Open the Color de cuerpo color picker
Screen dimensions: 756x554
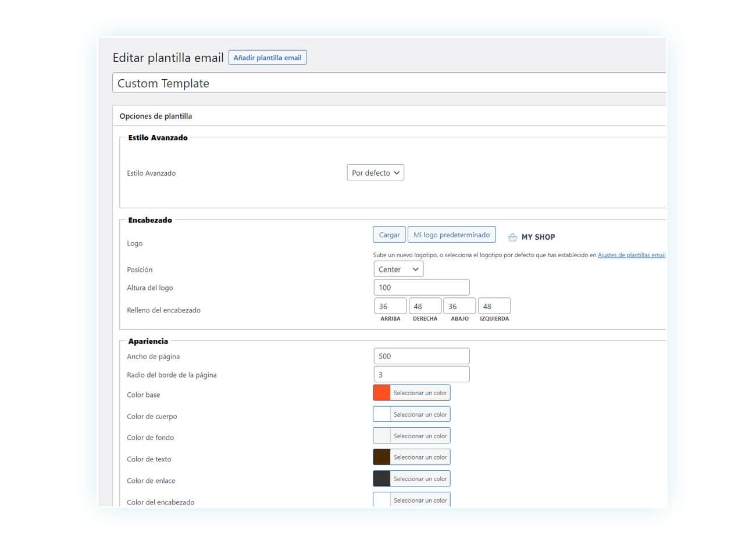(412, 414)
